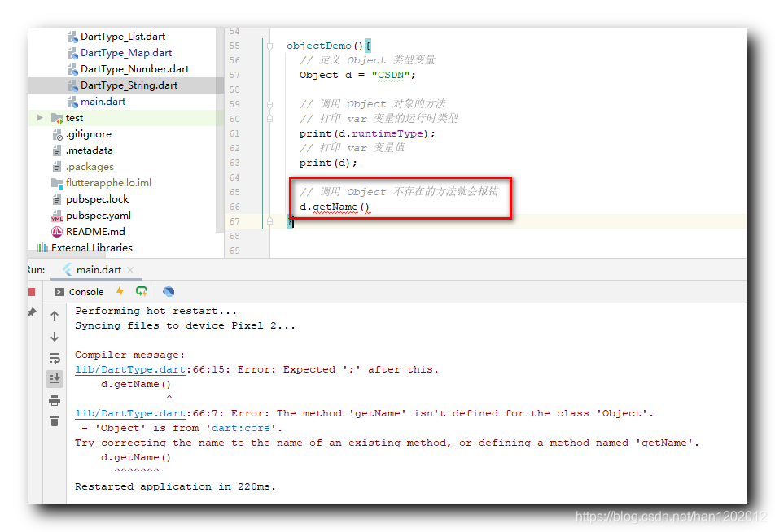Print console contents via printer icon
This screenshot has width=775, height=532.
(x=55, y=400)
